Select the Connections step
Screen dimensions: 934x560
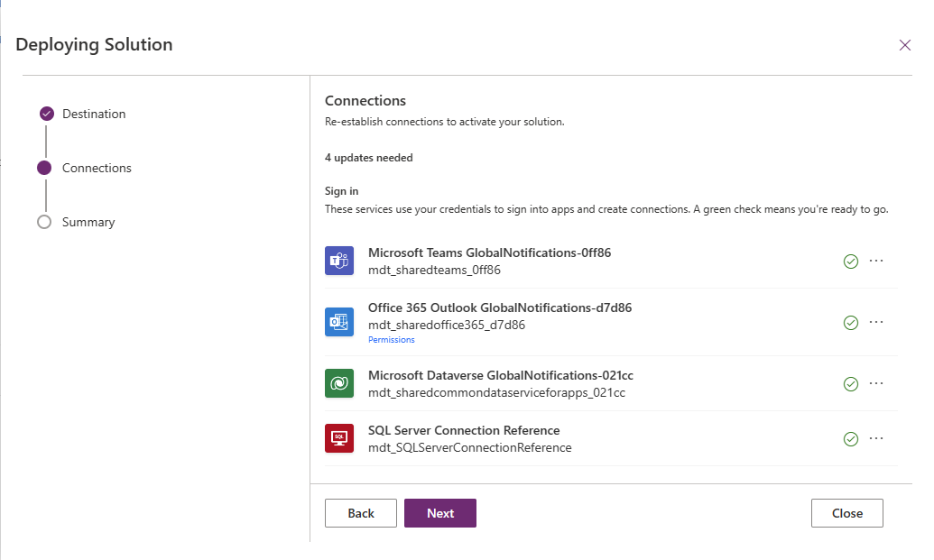pos(97,168)
